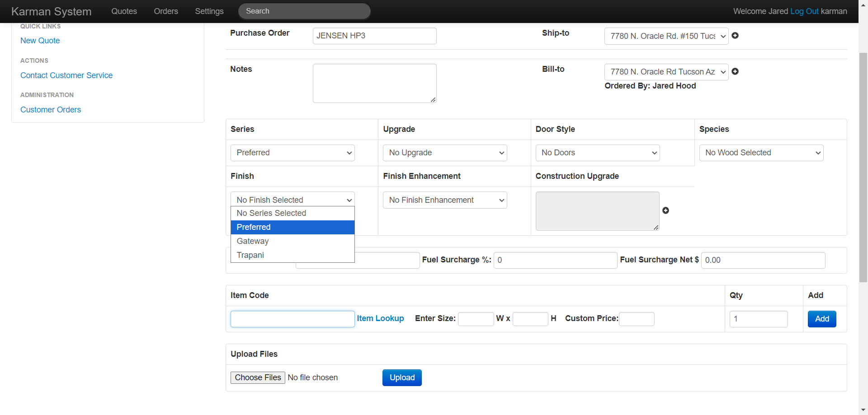Click the Add item button
The width and height of the screenshot is (868, 415).
(822, 319)
